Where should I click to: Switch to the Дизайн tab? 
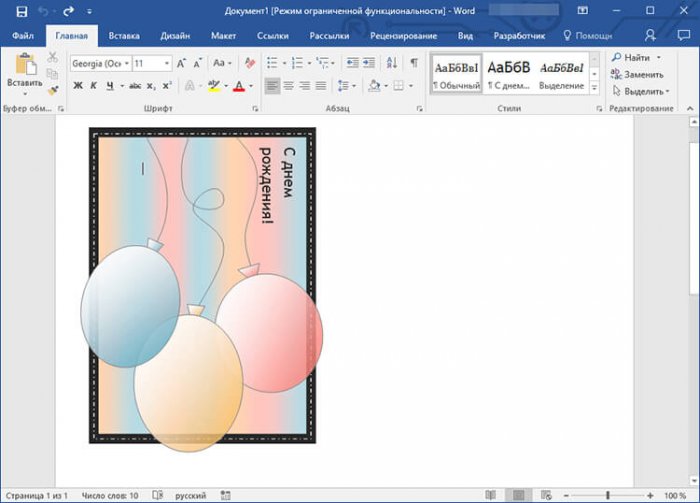[x=174, y=35]
